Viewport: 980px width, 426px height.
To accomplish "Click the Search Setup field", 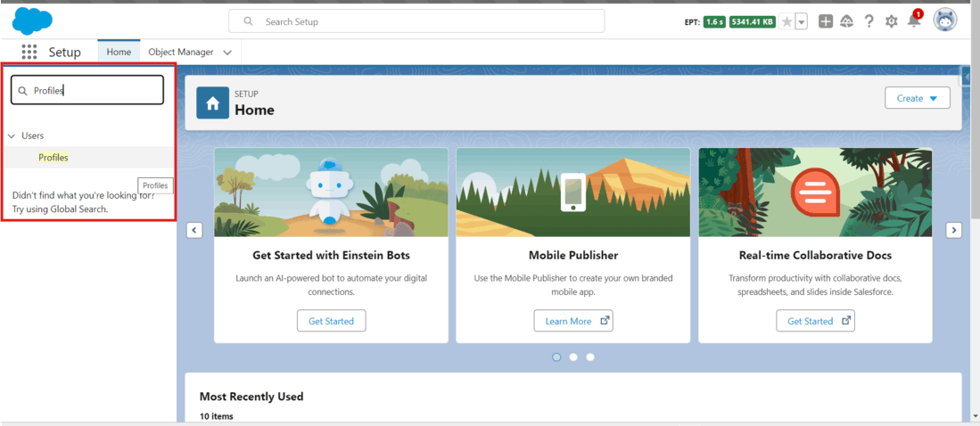I will pos(416,21).
